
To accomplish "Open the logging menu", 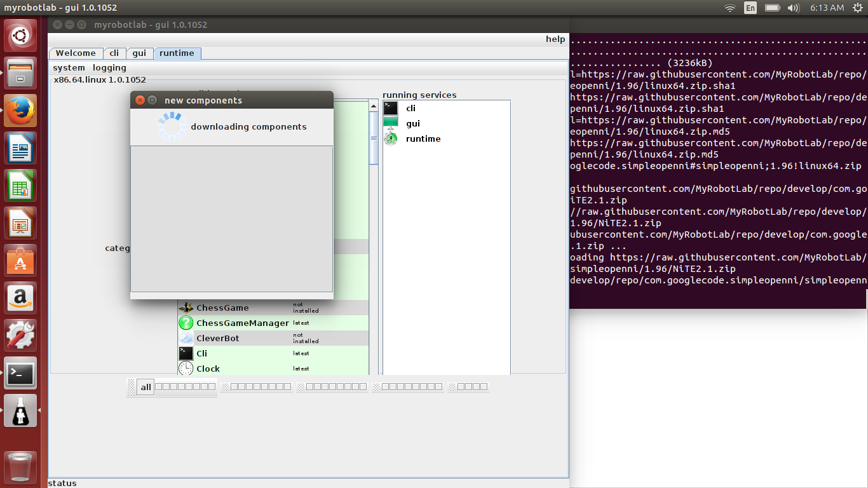I will pos(109,68).
